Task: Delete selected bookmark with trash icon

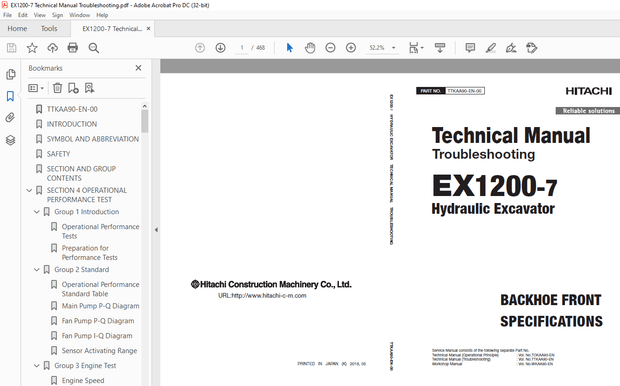Action: (x=58, y=88)
